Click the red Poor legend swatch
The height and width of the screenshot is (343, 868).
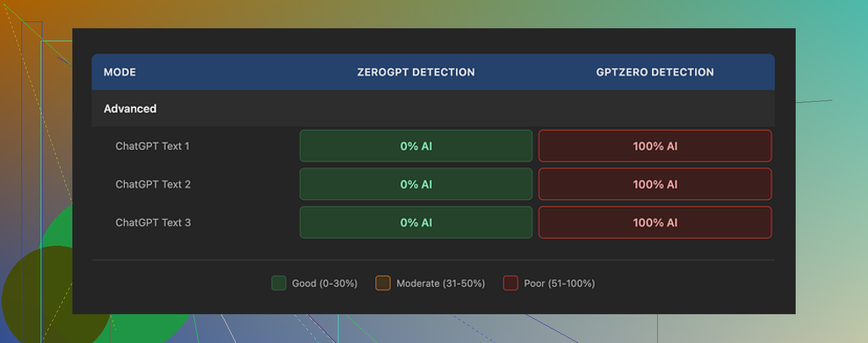click(x=510, y=283)
